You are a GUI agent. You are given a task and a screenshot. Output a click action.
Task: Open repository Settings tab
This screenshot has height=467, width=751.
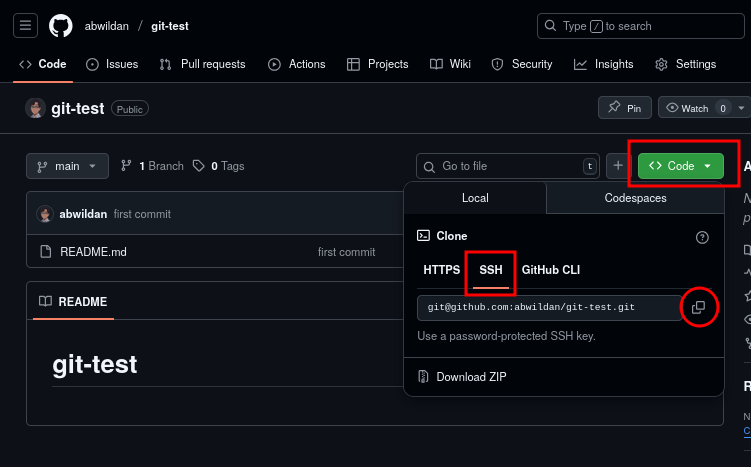[685, 64]
